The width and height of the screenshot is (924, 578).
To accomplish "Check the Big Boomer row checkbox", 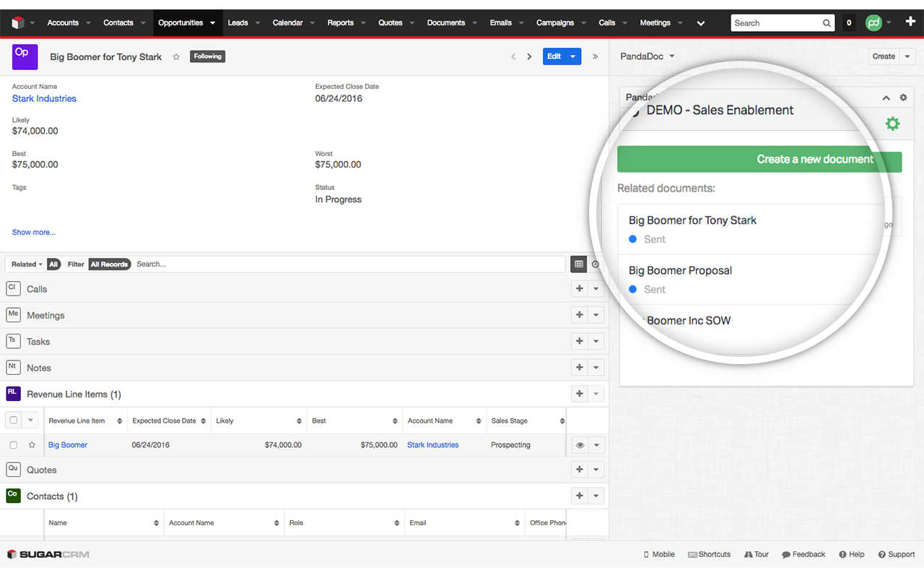I will pos(13,445).
